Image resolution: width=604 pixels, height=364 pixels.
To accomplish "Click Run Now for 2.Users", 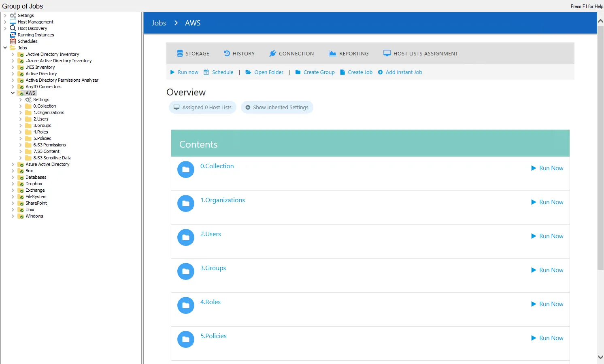I will [x=547, y=236].
